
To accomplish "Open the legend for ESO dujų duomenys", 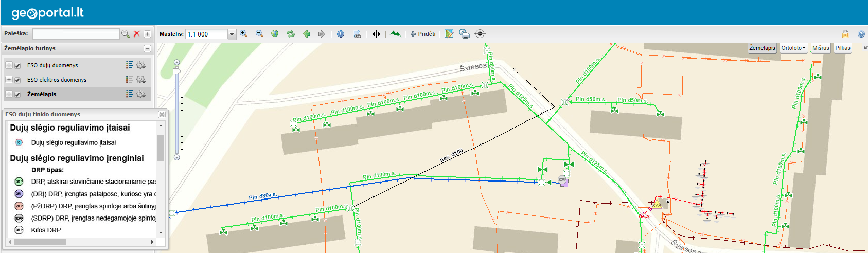I will point(129,65).
